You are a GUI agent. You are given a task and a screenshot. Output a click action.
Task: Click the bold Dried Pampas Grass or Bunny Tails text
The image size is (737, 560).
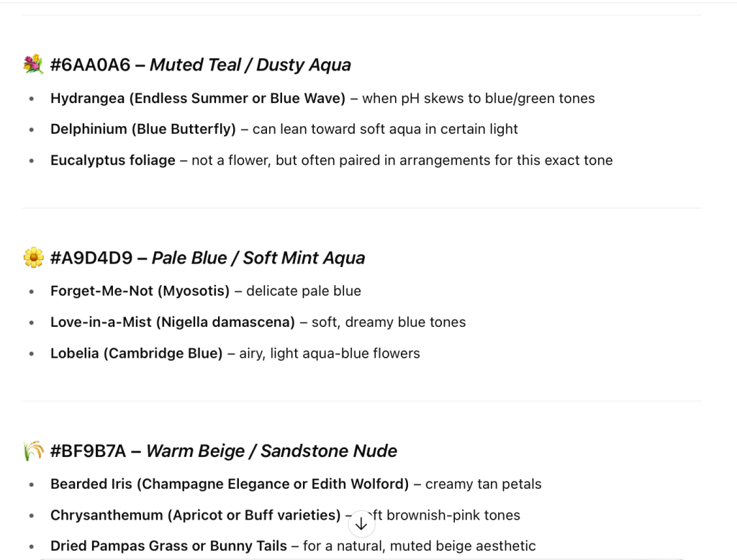[x=169, y=546]
